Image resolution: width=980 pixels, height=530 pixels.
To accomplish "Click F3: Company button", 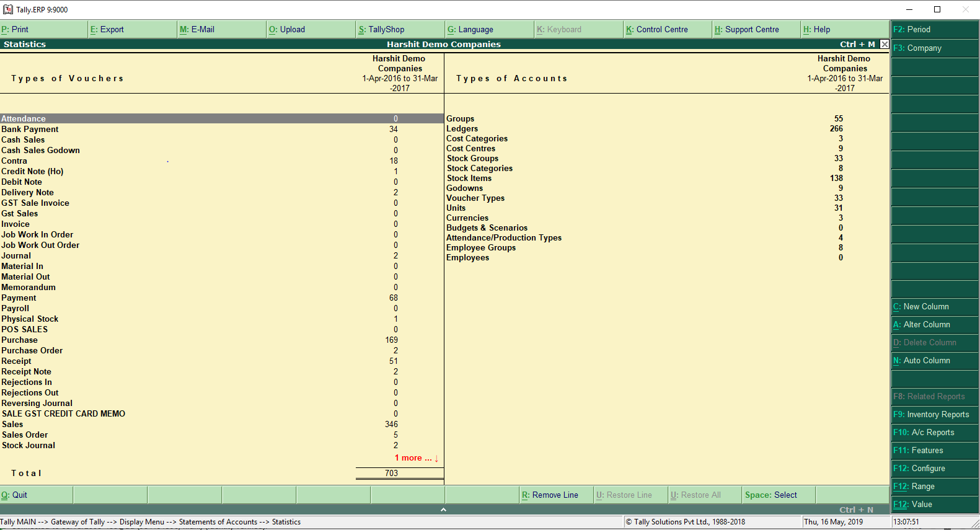I will tap(935, 48).
